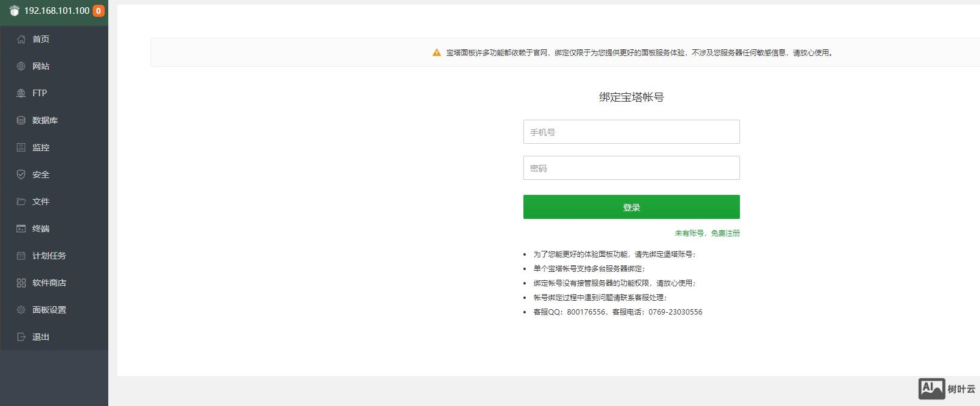
Task: Click the shield icon beside 安全
Action: pyautogui.click(x=21, y=174)
